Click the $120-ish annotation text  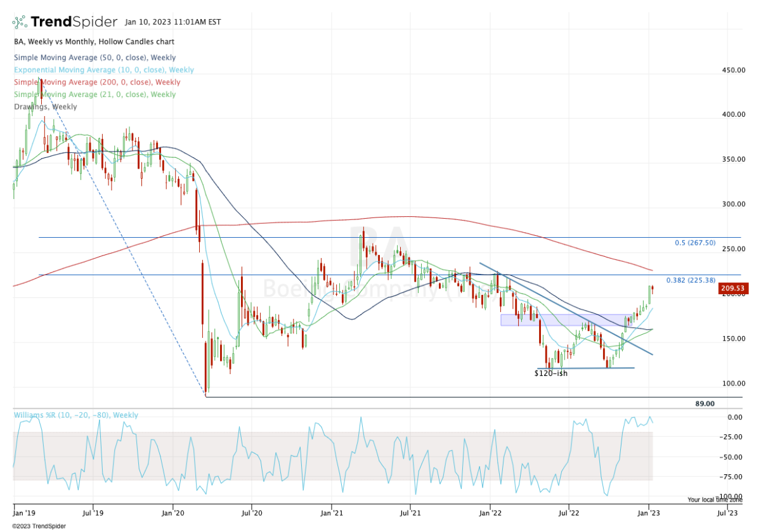[550, 373]
